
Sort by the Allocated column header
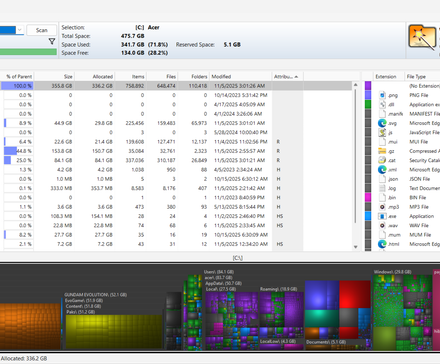(95, 76)
